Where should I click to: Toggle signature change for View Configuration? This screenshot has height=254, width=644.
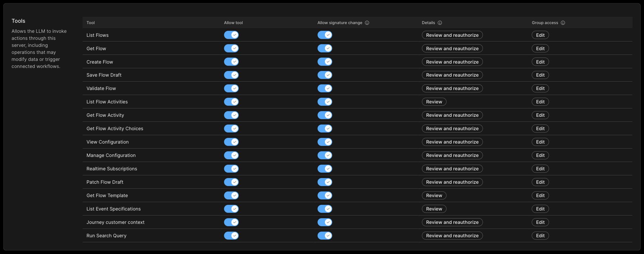pyautogui.click(x=325, y=142)
